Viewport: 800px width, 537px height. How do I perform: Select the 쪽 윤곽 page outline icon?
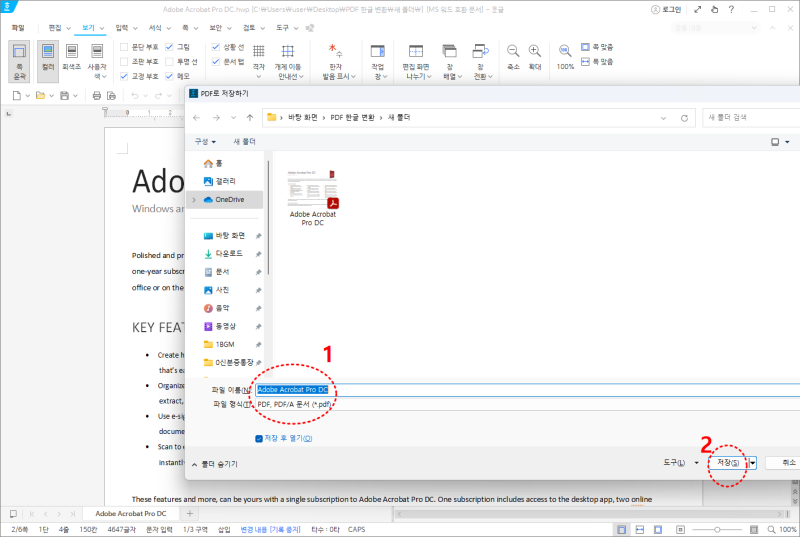coord(19,62)
